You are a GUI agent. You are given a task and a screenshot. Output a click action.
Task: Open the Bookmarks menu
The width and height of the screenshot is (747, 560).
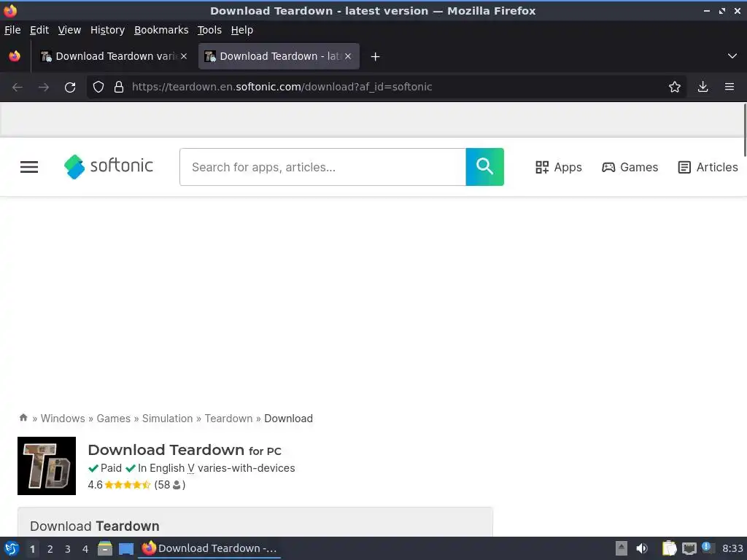(x=161, y=30)
